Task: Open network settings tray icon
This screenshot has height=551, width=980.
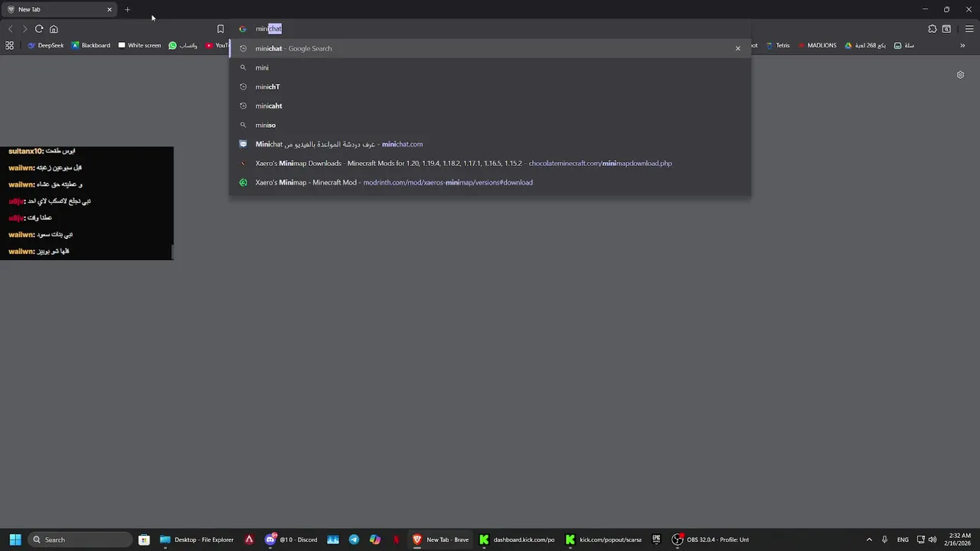Action: click(921, 540)
